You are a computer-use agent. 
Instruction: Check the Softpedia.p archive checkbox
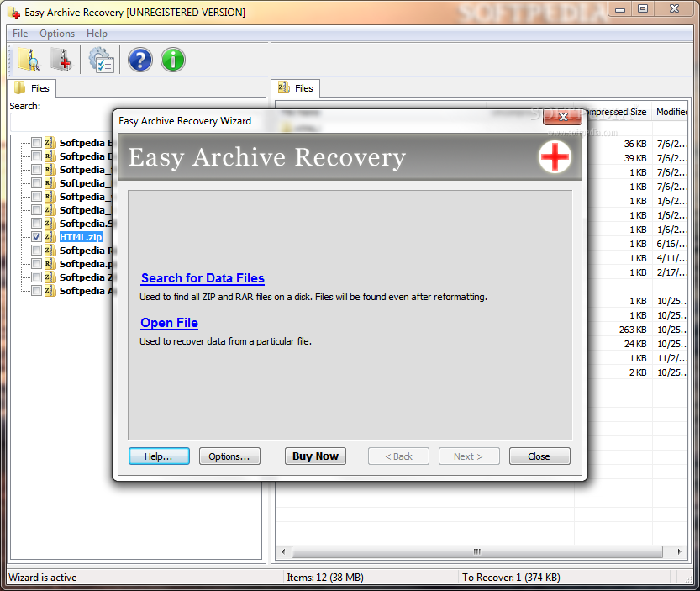[37, 264]
